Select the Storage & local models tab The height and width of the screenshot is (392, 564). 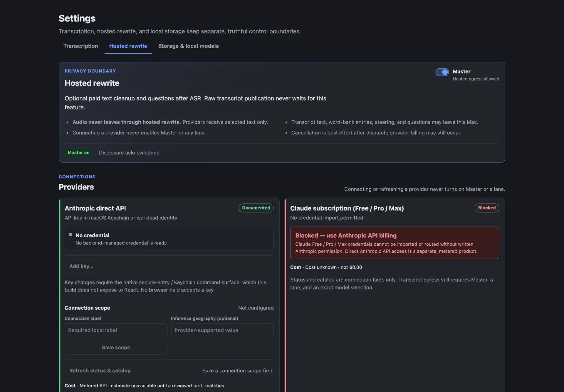coord(188,46)
